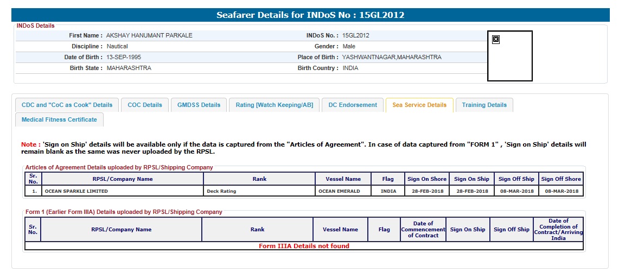Screen dimensions: 644x278
Task: Open the Training Details tab
Action: (x=484, y=105)
